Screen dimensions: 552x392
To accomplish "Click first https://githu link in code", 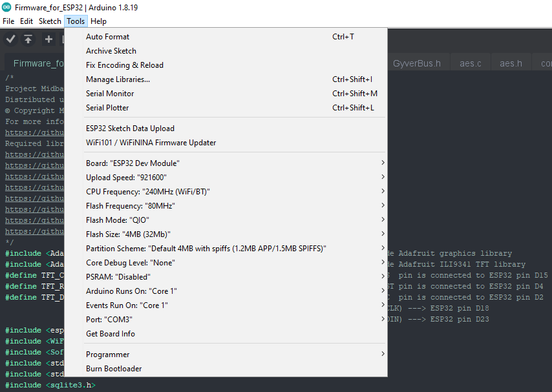I will [x=34, y=132].
